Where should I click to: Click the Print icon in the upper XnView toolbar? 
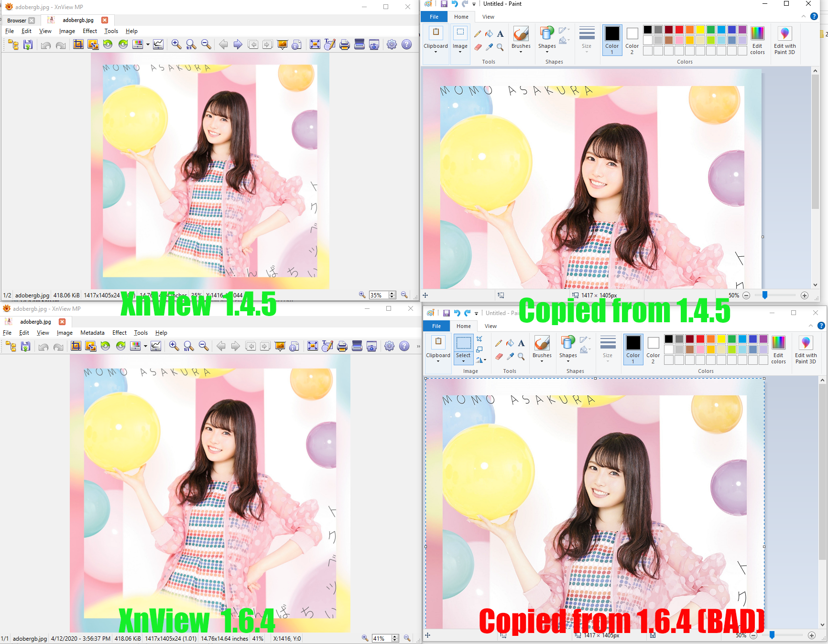(x=344, y=44)
